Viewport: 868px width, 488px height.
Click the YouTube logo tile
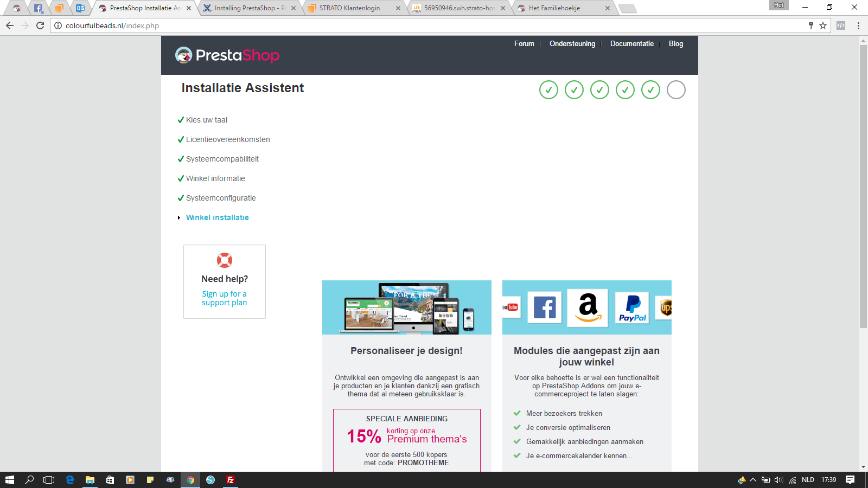point(511,307)
